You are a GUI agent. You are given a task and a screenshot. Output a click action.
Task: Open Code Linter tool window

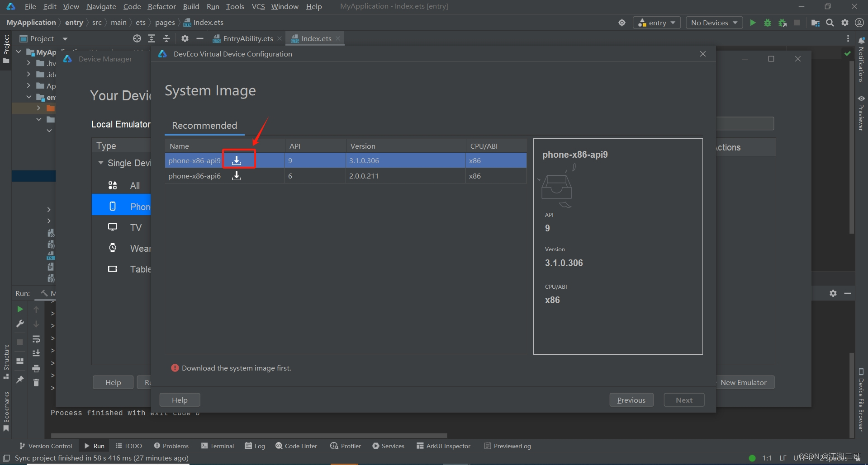click(x=296, y=446)
